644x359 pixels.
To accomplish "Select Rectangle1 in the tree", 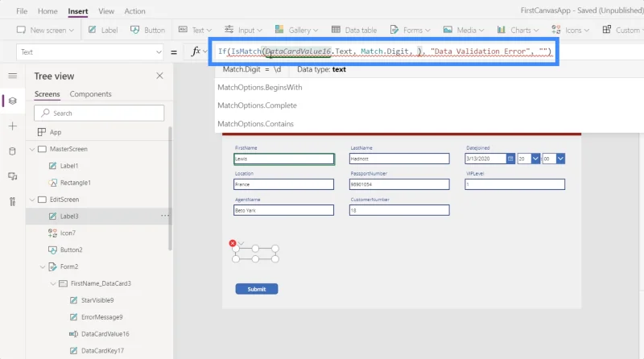I will (75, 183).
